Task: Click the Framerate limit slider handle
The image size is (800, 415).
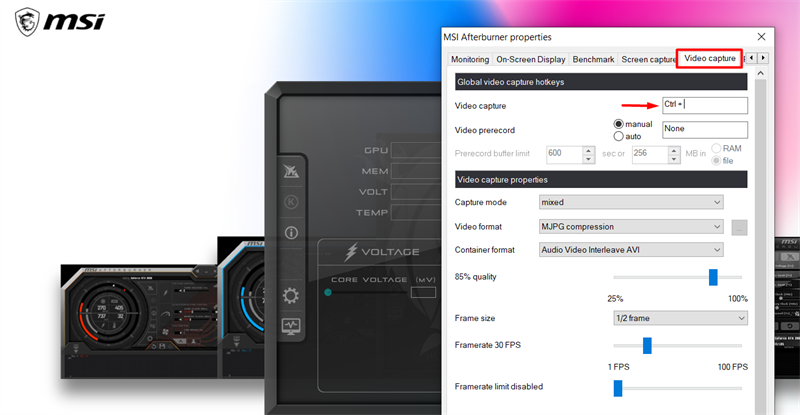Action: coord(618,388)
